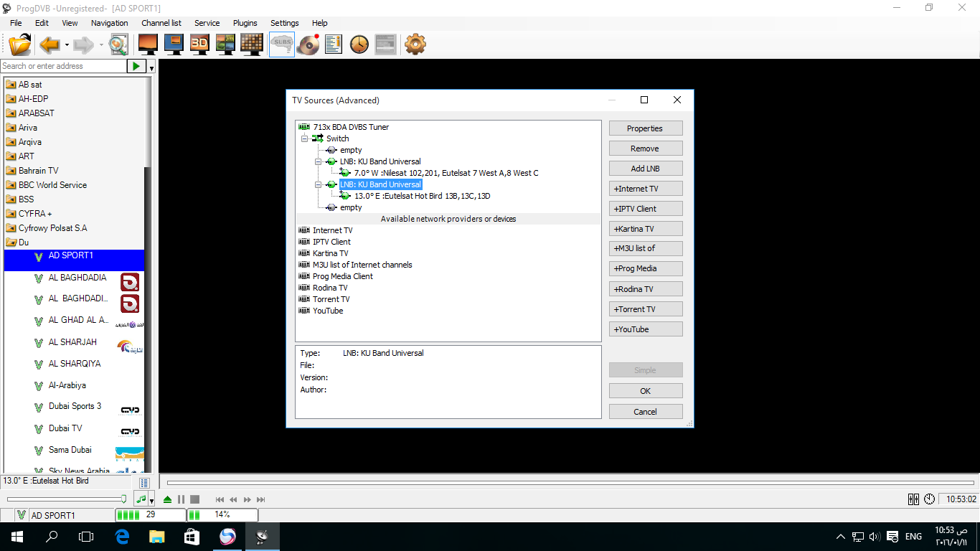This screenshot has height=551, width=980.
Task: Click the +YouTube button
Action: tap(646, 329)
